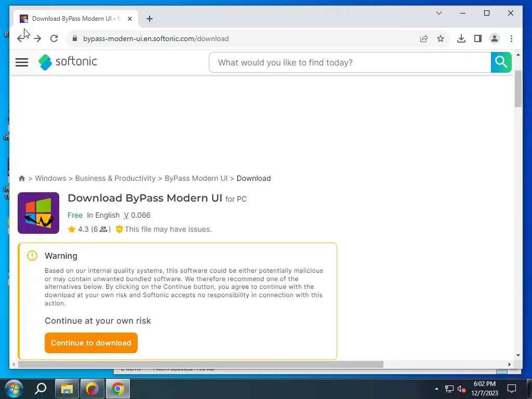
Task: Open Chrome side panel
Action: point(478,38)
